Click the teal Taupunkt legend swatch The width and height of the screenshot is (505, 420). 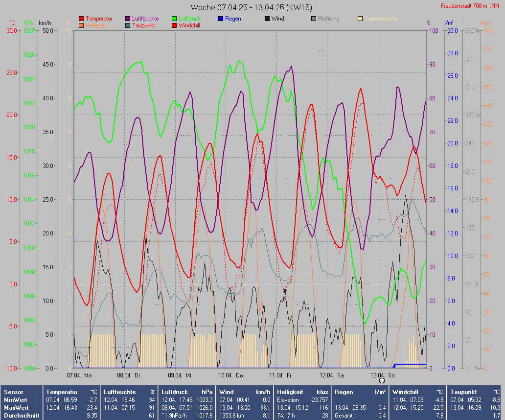[128, 25]
